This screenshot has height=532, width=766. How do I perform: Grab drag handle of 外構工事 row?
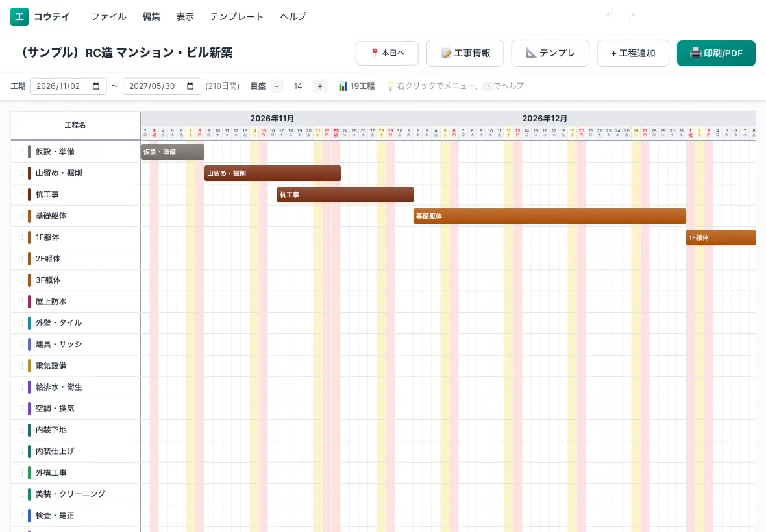[21, 473]
